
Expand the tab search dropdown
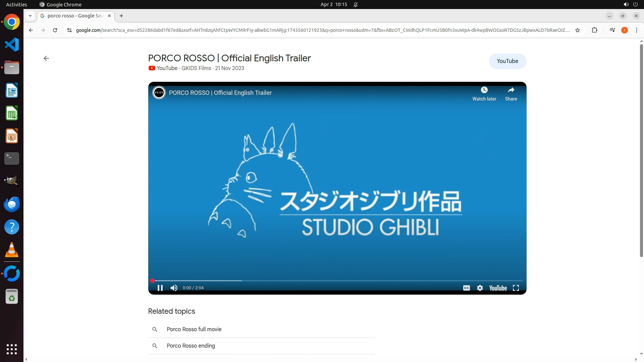tap(30, 16)
